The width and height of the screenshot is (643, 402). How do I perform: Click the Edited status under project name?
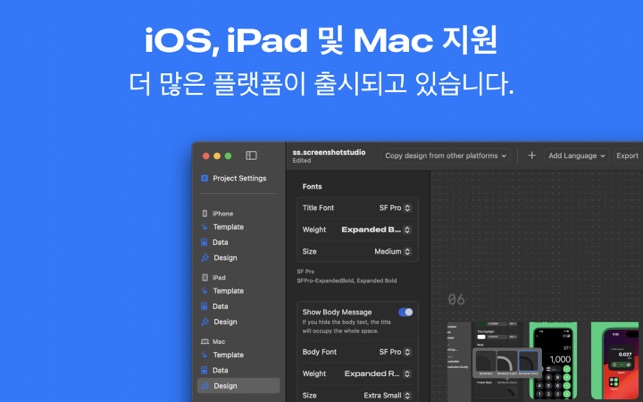tap(301, 161)
